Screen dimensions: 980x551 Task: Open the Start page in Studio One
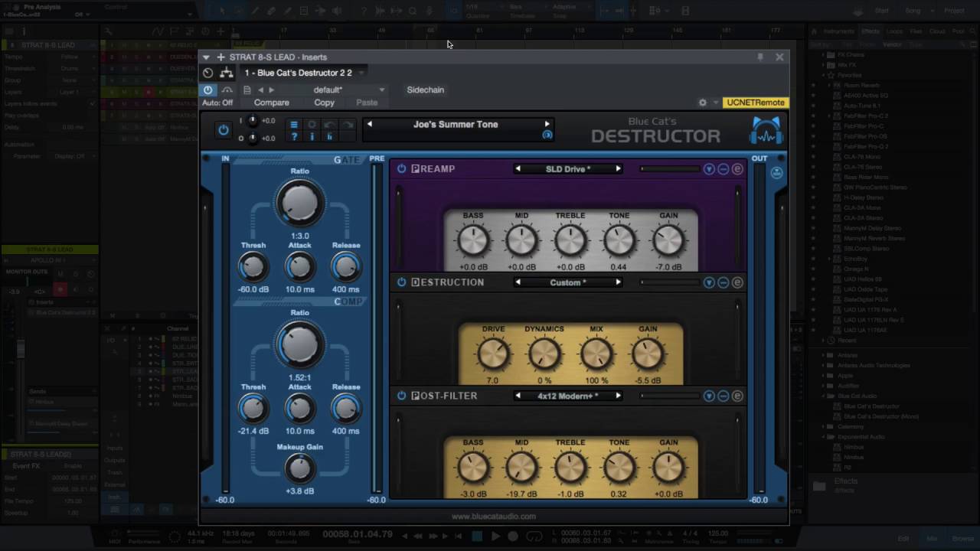(x=881, y=11)
